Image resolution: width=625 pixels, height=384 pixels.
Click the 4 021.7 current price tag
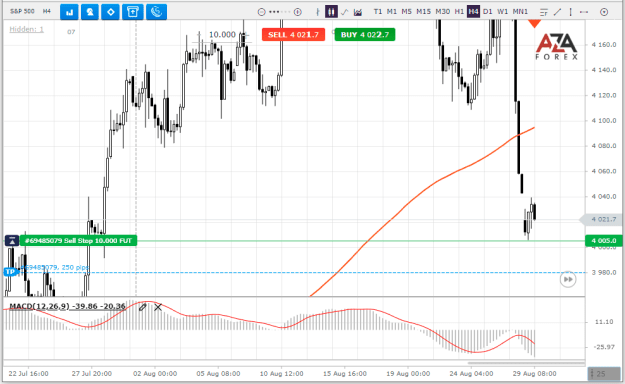(x=601, y=219)
